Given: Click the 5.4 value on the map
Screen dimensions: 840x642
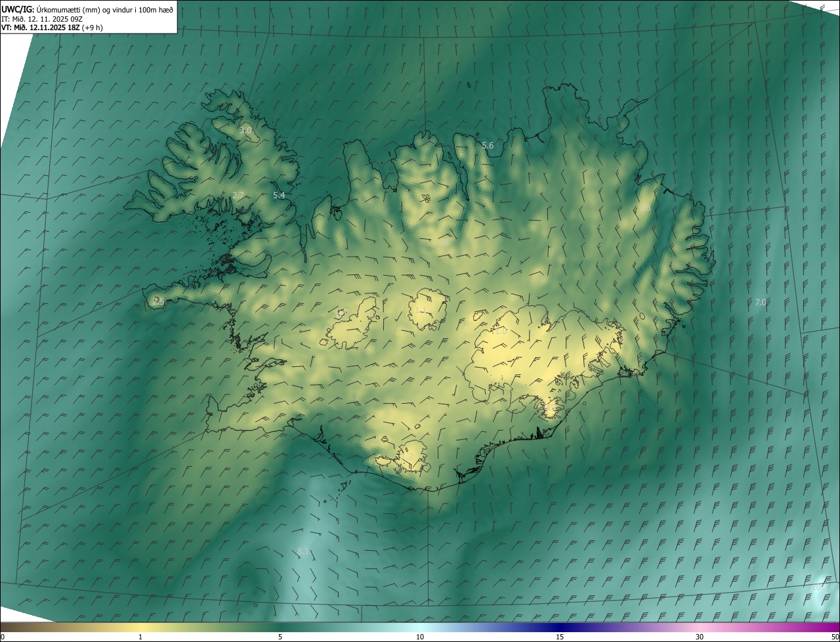Looking at the screenshot, I should [x=279, y=195].
